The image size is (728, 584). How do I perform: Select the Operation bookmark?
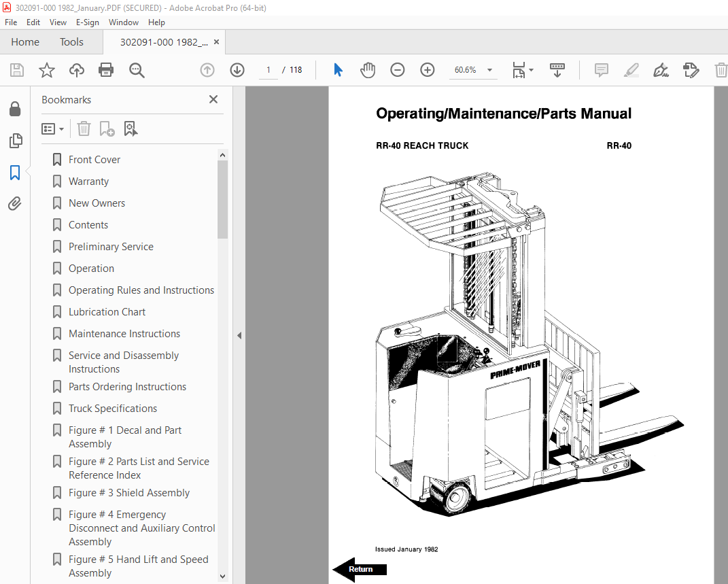[91, 269]
